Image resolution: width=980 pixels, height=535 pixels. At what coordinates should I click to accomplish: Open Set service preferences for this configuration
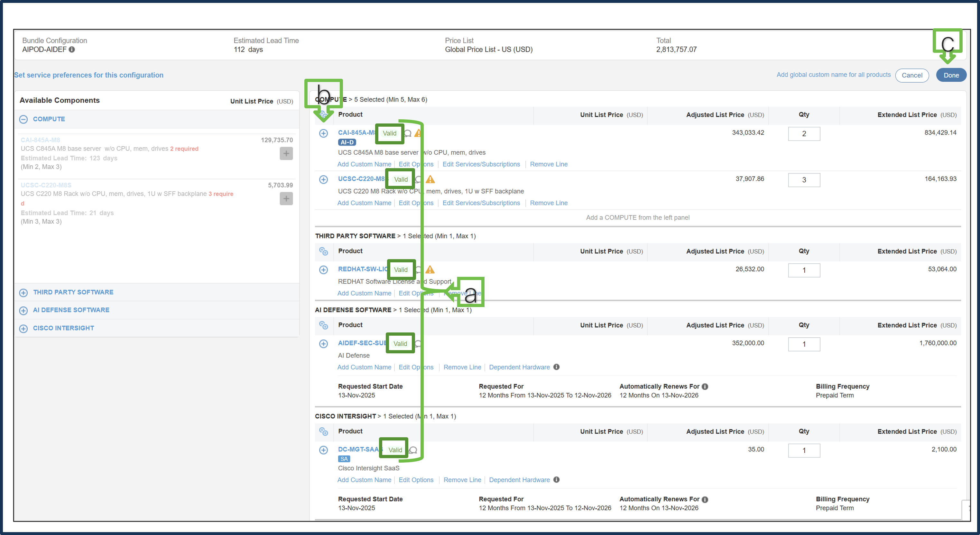[x=89, y=75]
